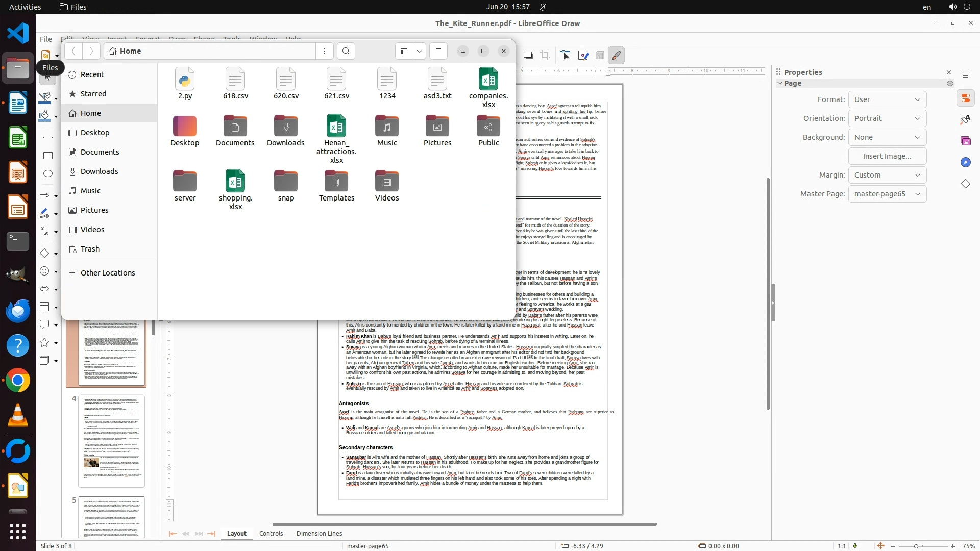
Task: Open Thunderbird from the dock
Action: pos(18,310)
